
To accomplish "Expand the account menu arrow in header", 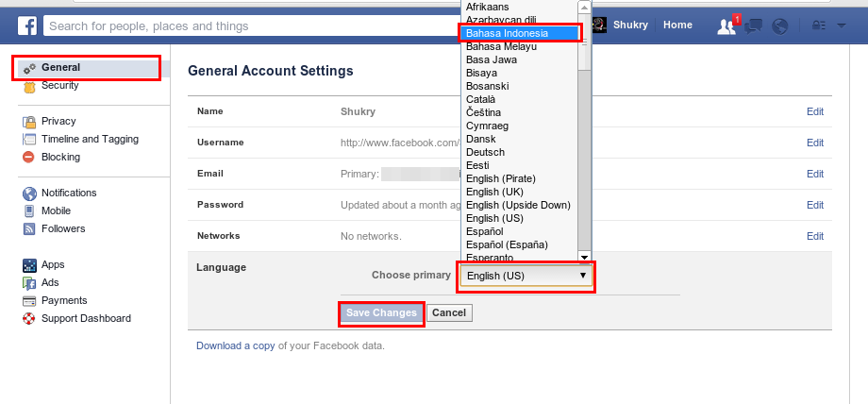I will (x=842, y=25).
